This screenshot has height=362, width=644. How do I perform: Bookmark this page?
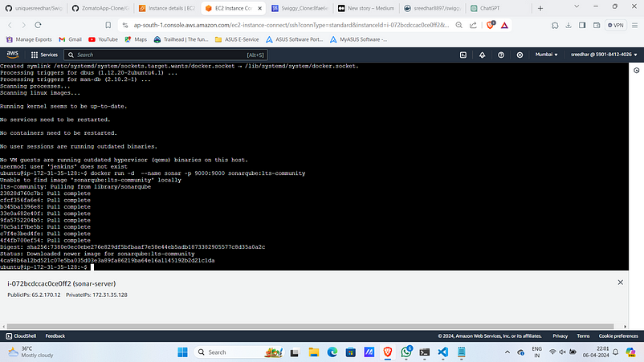[108, 25]
